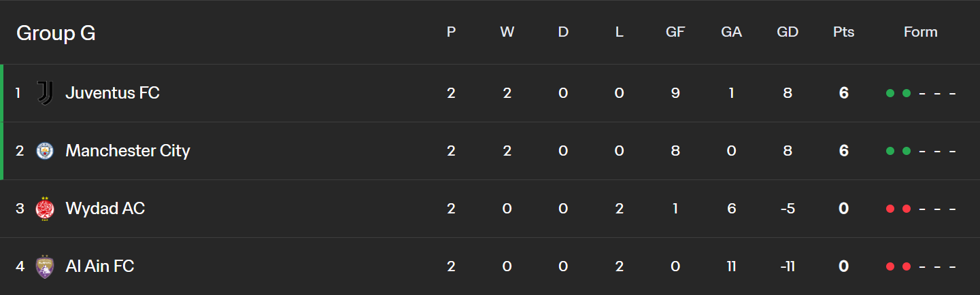Click the Manchester City club badge
The width and height of the screenshot is (980, 295).
45,151
